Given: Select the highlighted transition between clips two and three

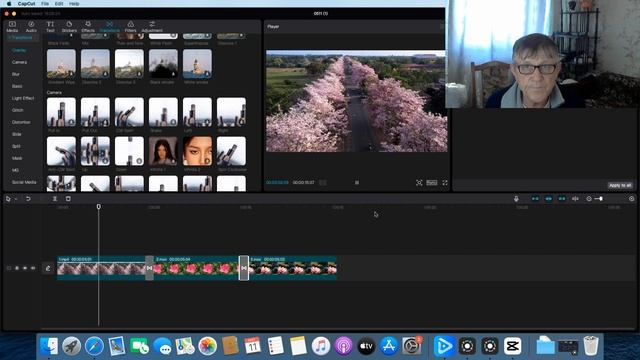Looking at the screenshot, I should 244,268.
